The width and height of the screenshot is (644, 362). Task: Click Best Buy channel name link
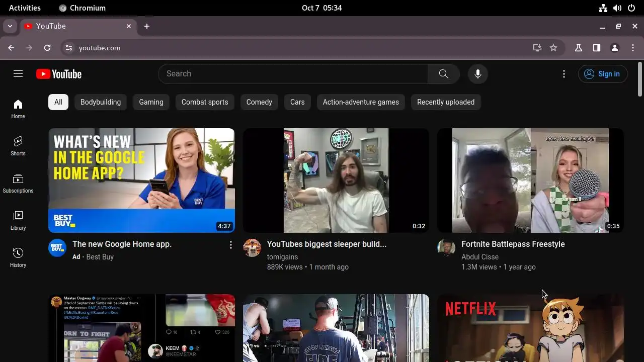coord(100,257)
